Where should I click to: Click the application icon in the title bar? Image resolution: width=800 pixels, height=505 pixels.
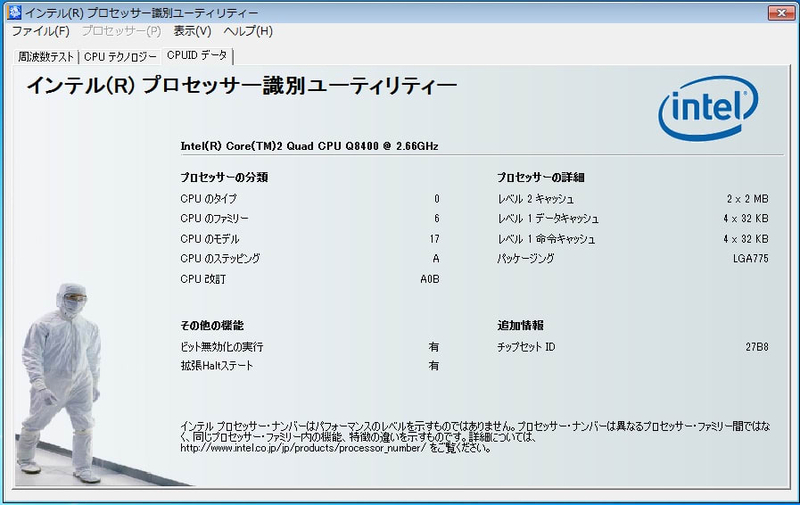coord(14,12)
